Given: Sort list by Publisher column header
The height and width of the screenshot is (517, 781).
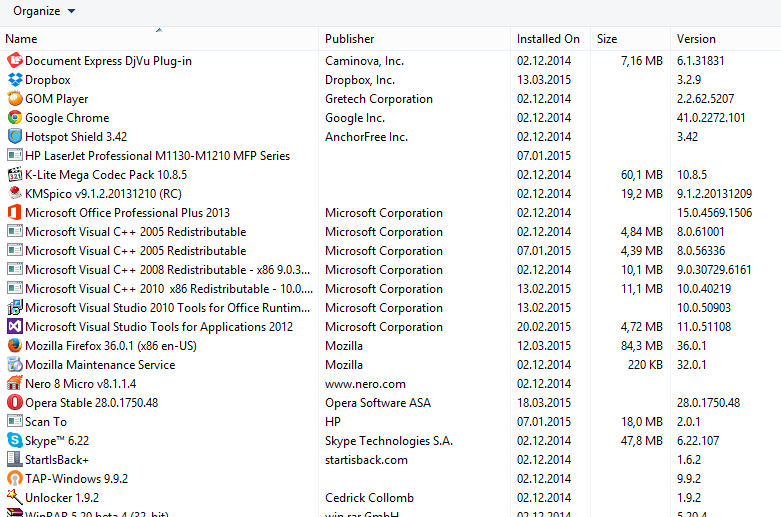Looking at the screenshot, I should pyautogui.click(x=350, y=39).
